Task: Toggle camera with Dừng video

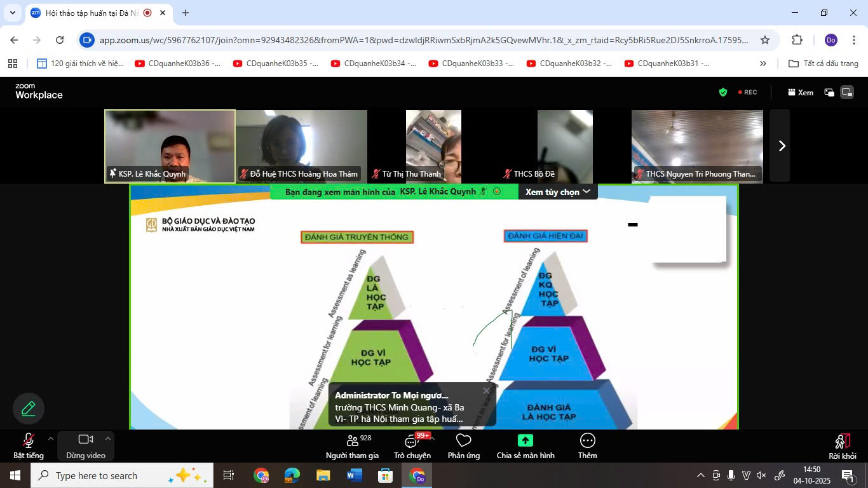Action: 86,445
